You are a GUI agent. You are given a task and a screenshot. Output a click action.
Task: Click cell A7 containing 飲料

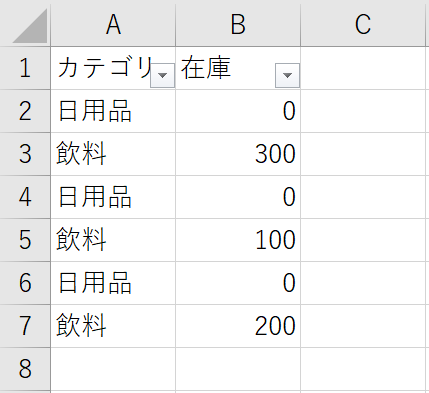113,326
